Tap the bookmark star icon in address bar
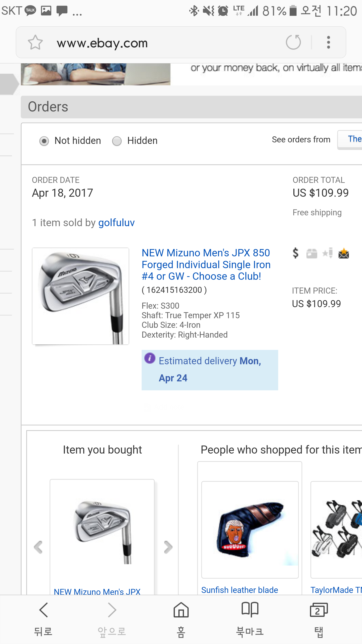362x644 pixels. click(35, 42)
